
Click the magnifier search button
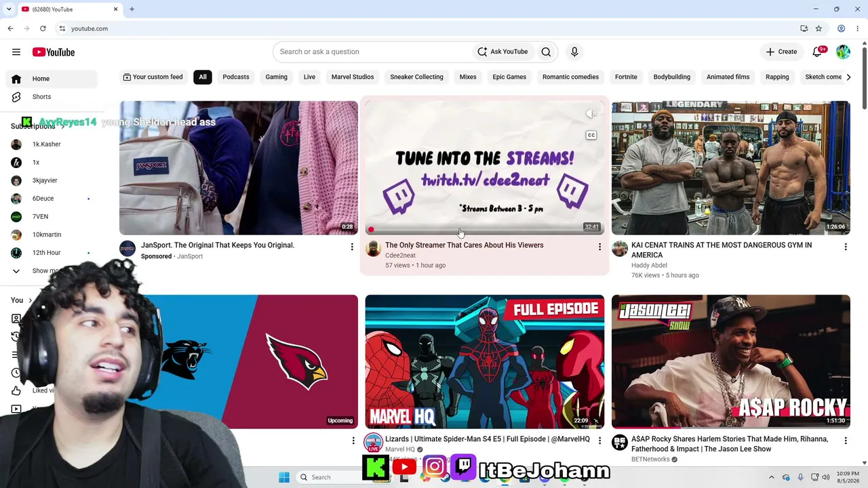[x=546, y=52]
